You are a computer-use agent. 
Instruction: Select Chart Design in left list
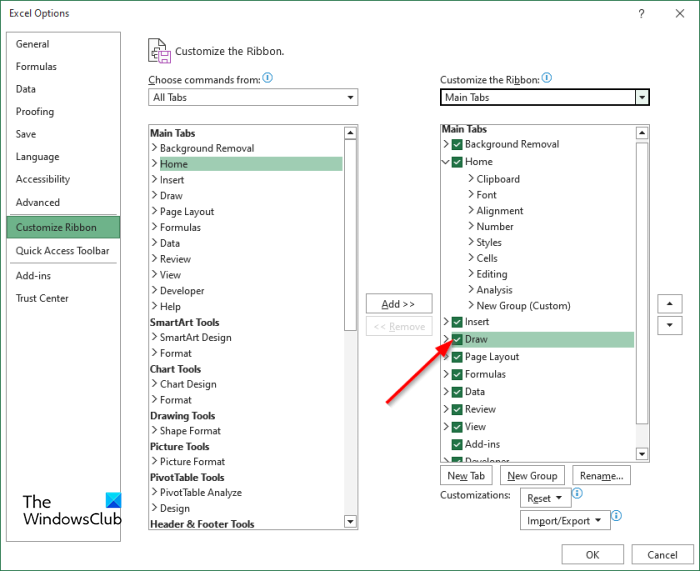[188, 384]
